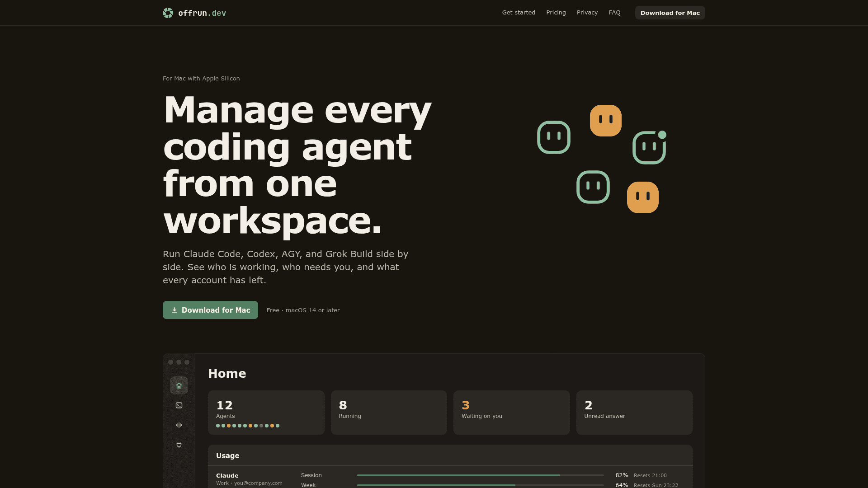Viewport: 868px width, 488px height.
Task: Click the agent status dots row
Action: [248, 426]
